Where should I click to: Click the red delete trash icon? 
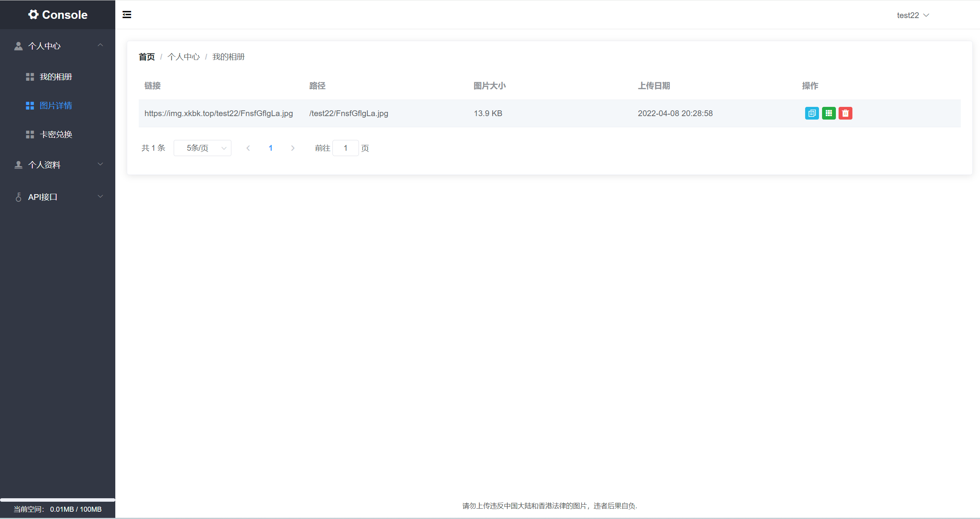845,113
